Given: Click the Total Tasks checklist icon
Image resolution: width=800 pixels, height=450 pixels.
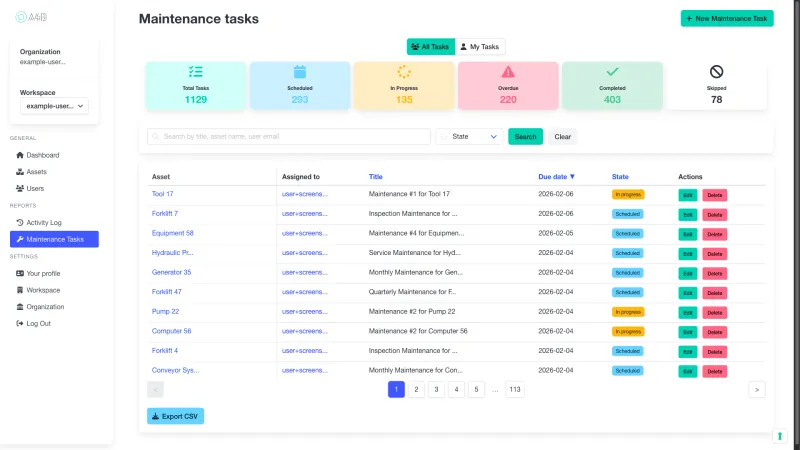Looking at the screenshot, I should pos(196,72).
